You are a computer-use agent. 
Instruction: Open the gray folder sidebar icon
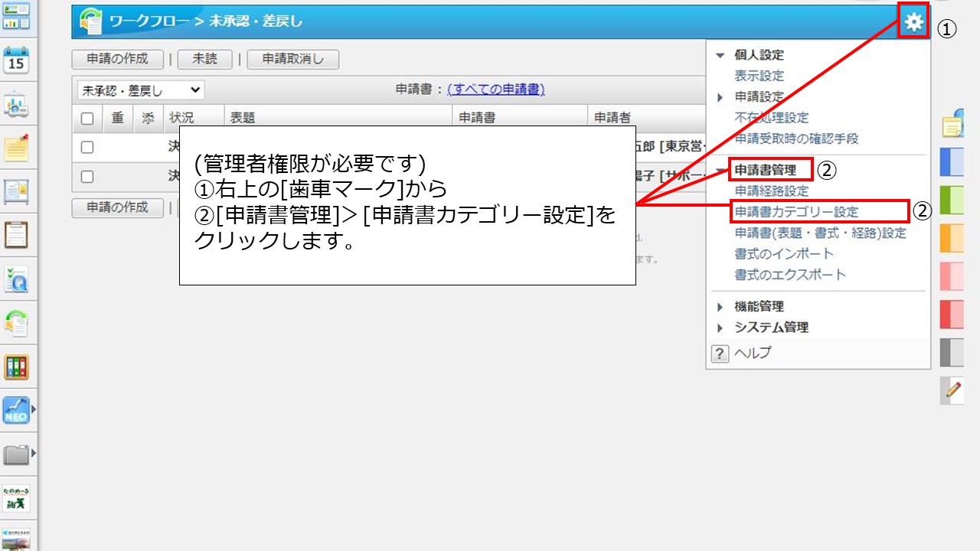pyautogui.click(x=16, y=455)
